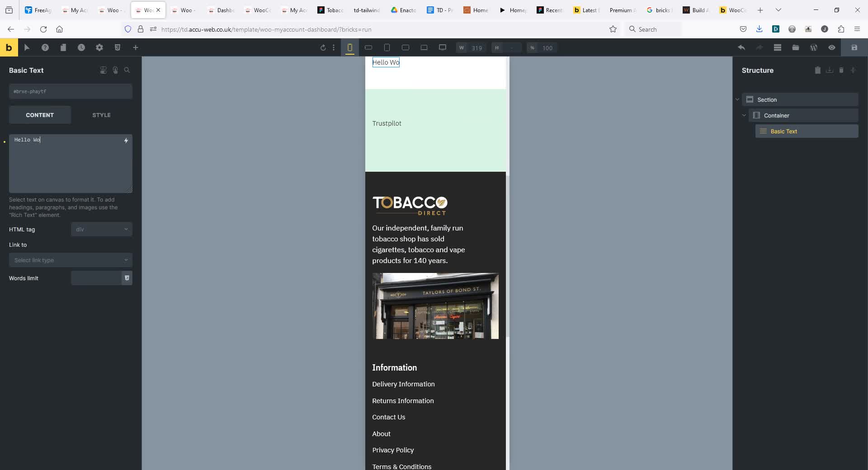Save the page with the floppy disk icon
This screenshot has height=470, width=868.
[x=854, y=47]
